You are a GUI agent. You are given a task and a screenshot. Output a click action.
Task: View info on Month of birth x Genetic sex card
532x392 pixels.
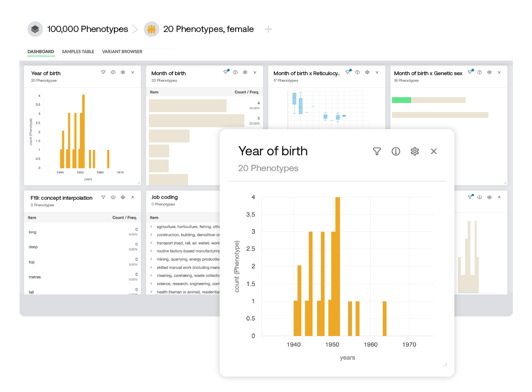click(480, 71)
